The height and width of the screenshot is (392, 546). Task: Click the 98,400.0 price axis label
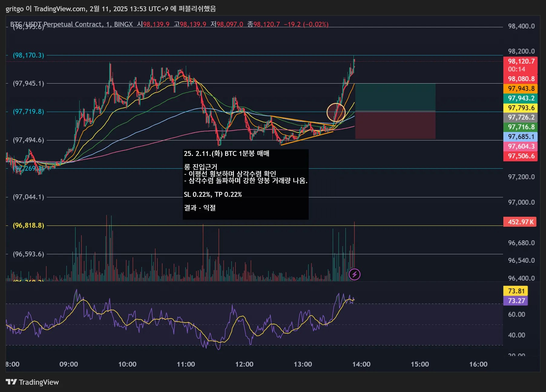521,26
